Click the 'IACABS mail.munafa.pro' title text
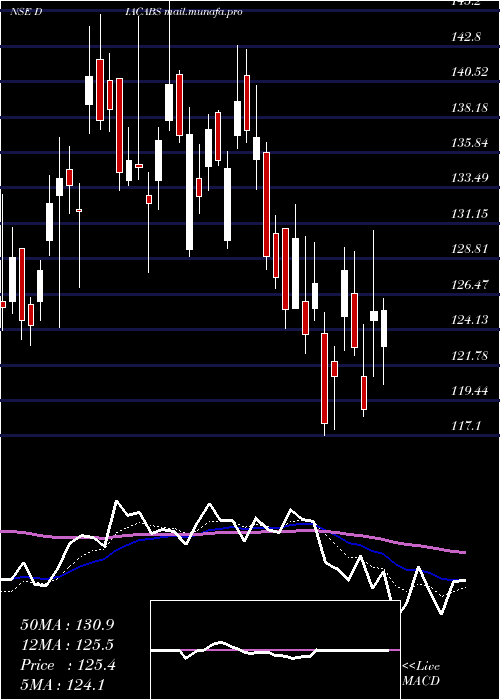The height and width of the screenshot is (700, 500). pos(184,12)
